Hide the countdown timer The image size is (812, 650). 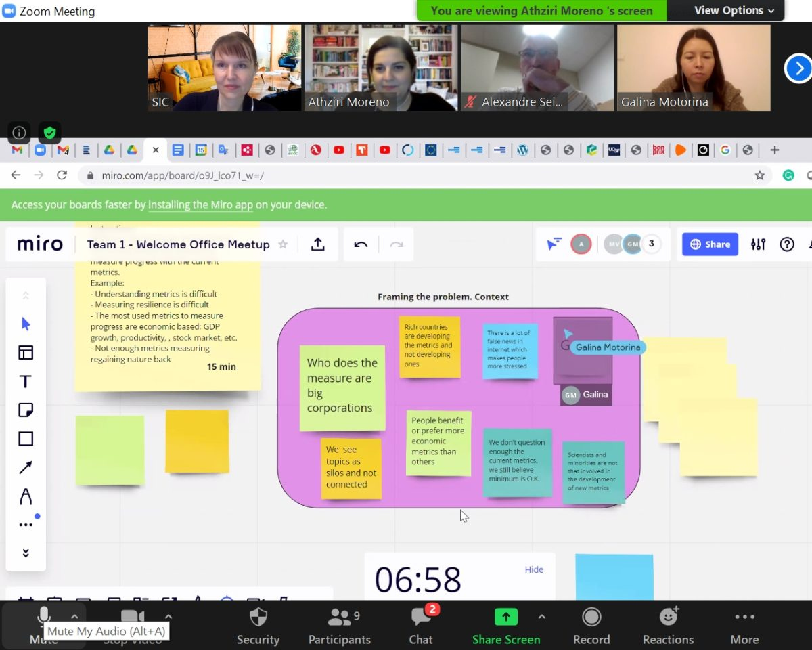[x=534, y=569]
